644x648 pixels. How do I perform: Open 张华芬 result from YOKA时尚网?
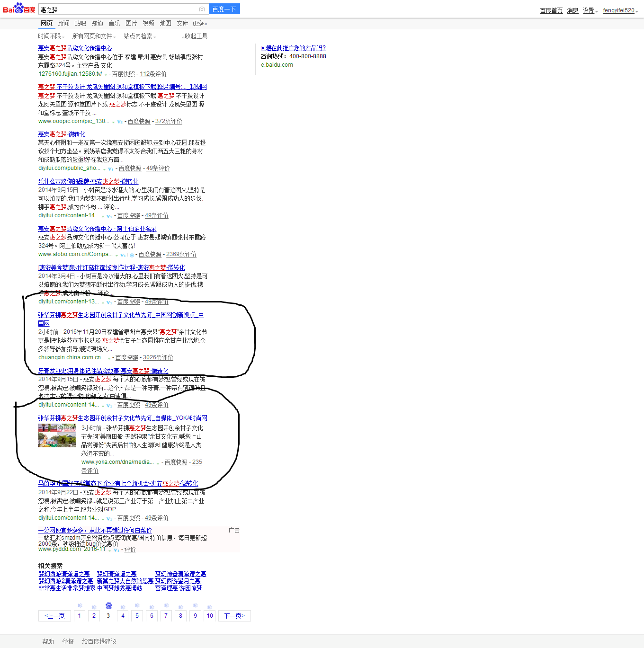123,418
